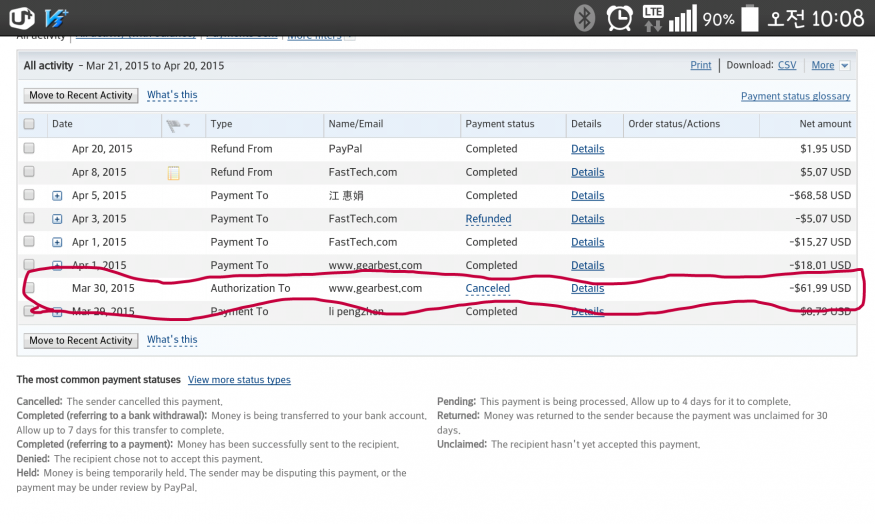Screen dimensions: 875x524
Task: Tap the U+ app icon in status bar
Action: (21, 18)
